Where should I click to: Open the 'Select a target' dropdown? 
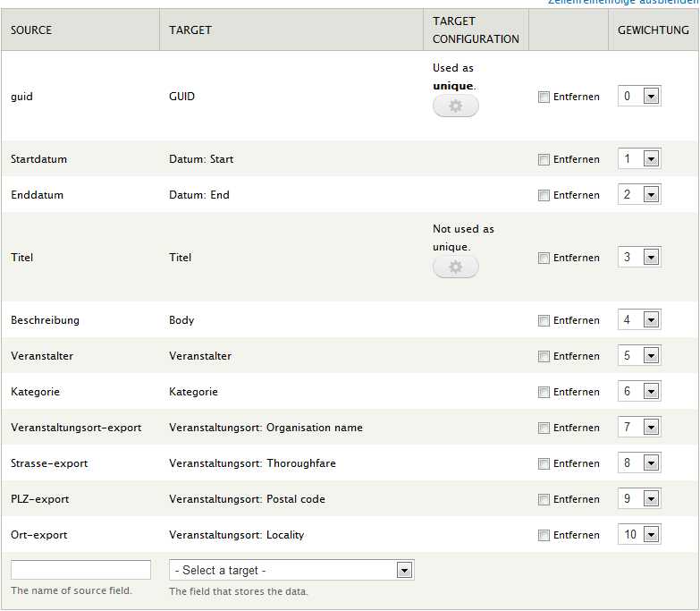pos(291,570)
